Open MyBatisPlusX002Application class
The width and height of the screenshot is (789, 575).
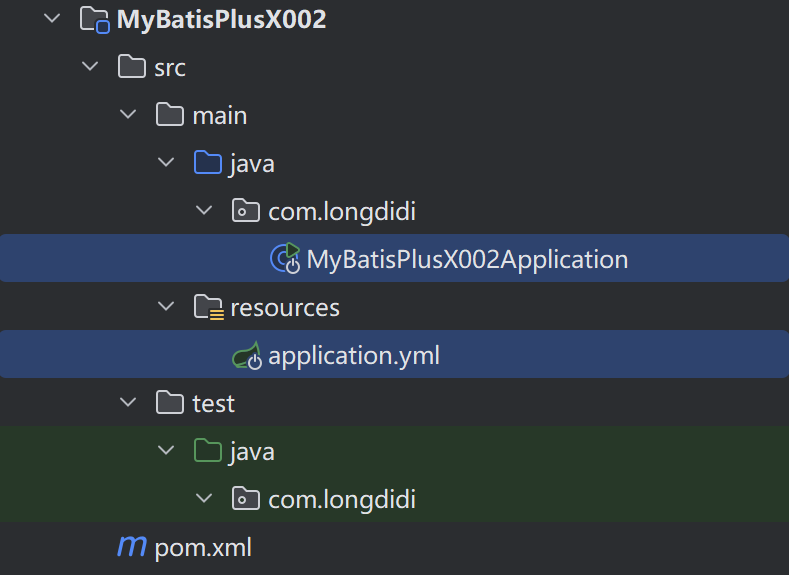point(467,260)
